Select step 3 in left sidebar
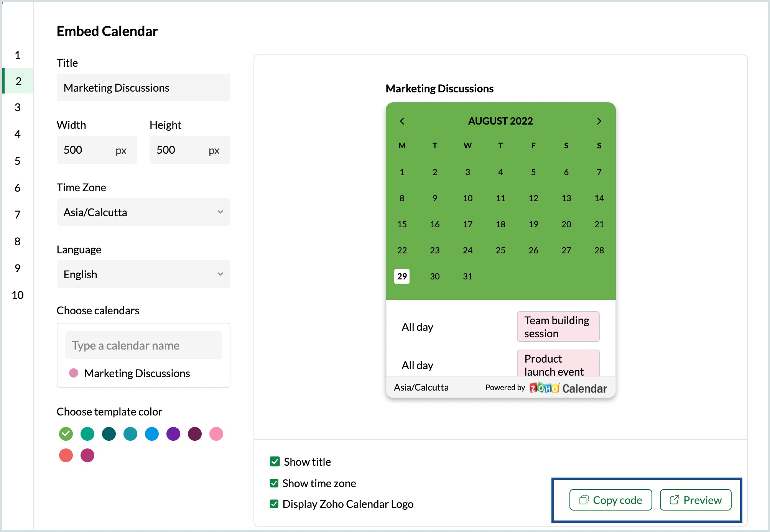This screenshot has height=532, width=770. 18,107
